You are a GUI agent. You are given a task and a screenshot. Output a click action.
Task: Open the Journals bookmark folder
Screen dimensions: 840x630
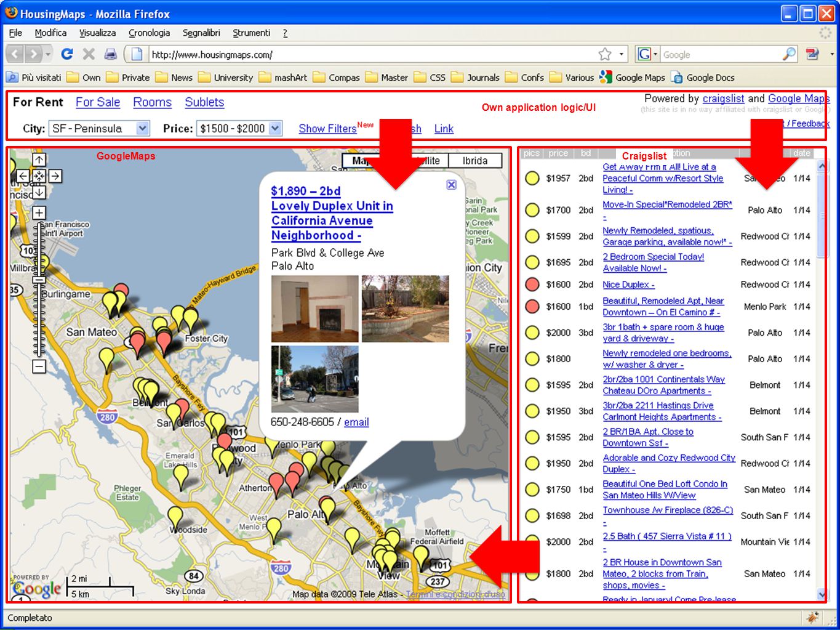coord(475,78)
